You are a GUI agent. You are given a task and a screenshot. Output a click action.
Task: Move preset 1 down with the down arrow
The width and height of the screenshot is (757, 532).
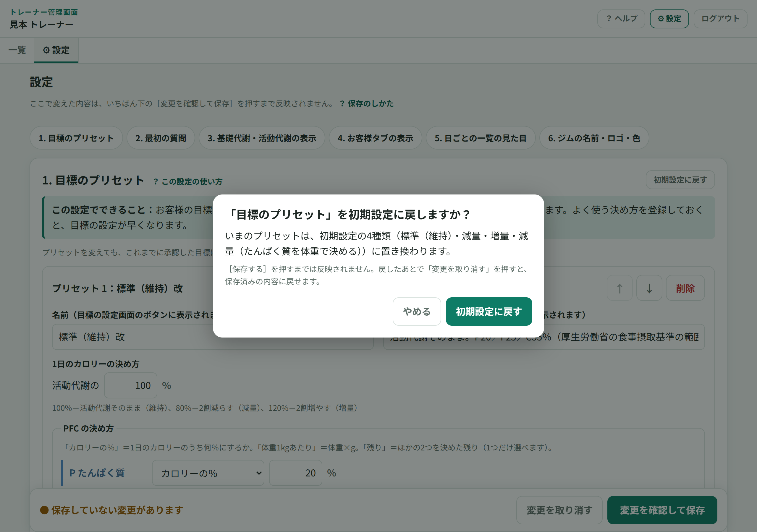pos(649,288)
